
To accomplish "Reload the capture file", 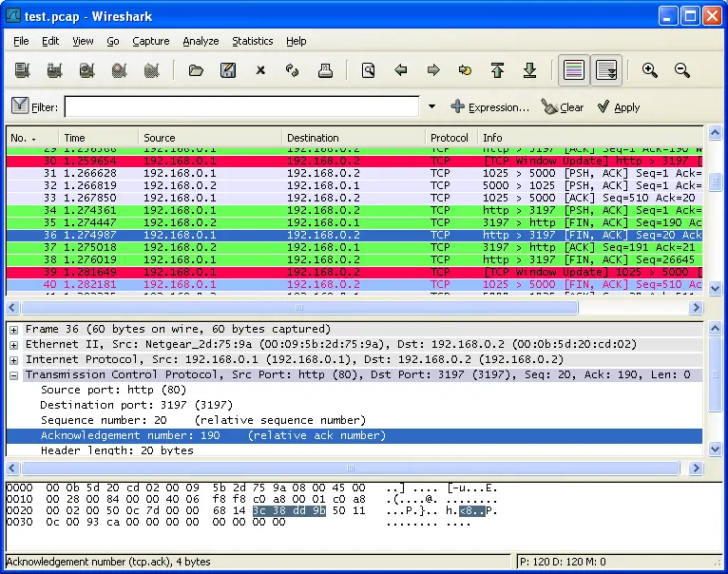I will click(x=293, y=70).
